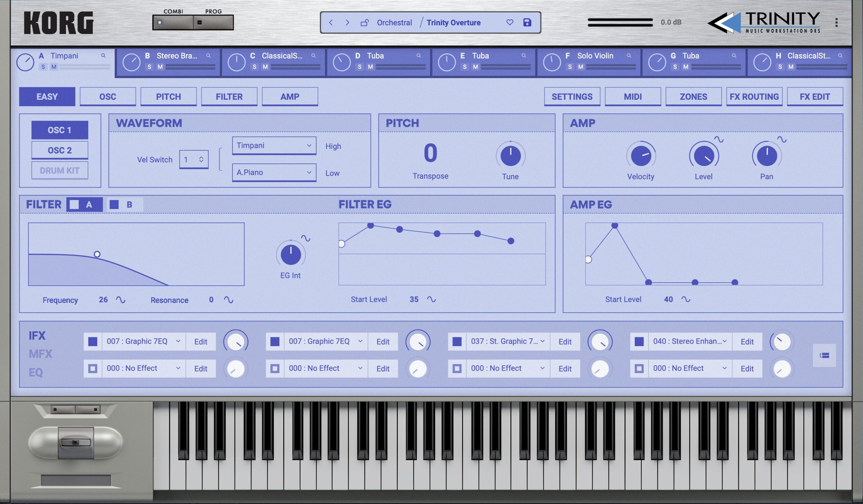Click the search icon on Timbre A Timpani

click(102, 56)
